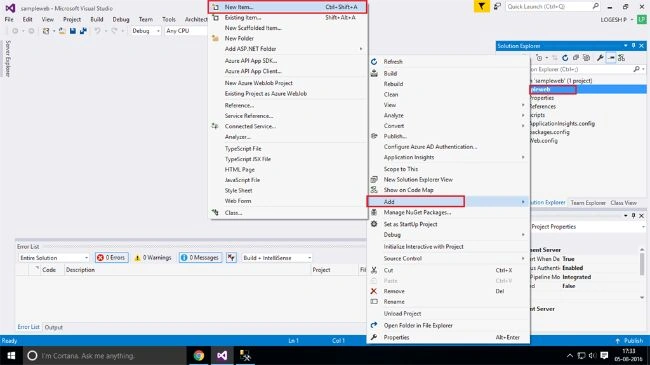Expand the Application Insights submenu

pos(448,157)
